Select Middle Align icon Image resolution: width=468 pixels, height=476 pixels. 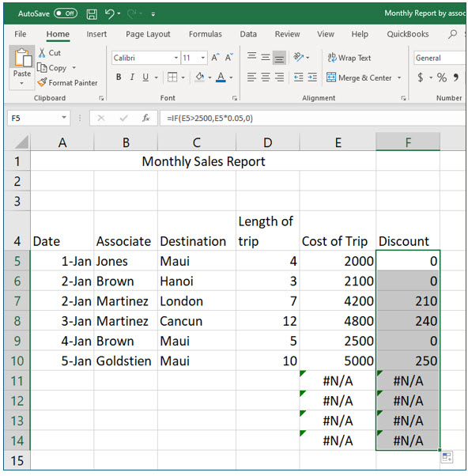click(x=266, y=57)
